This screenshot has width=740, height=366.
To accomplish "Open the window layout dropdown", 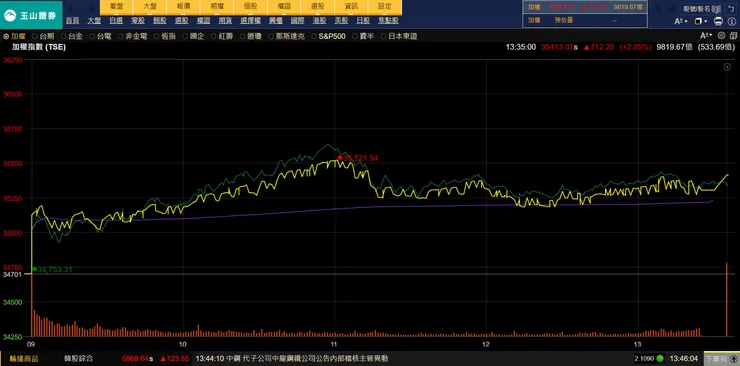I will 701,21.
